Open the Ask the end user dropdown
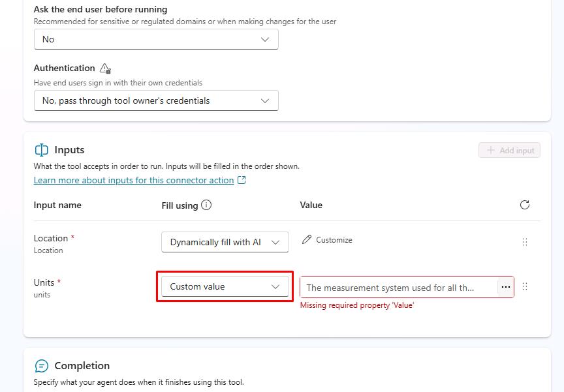The height and width of the screenshot is (392, 564). [x=156, y=39]
